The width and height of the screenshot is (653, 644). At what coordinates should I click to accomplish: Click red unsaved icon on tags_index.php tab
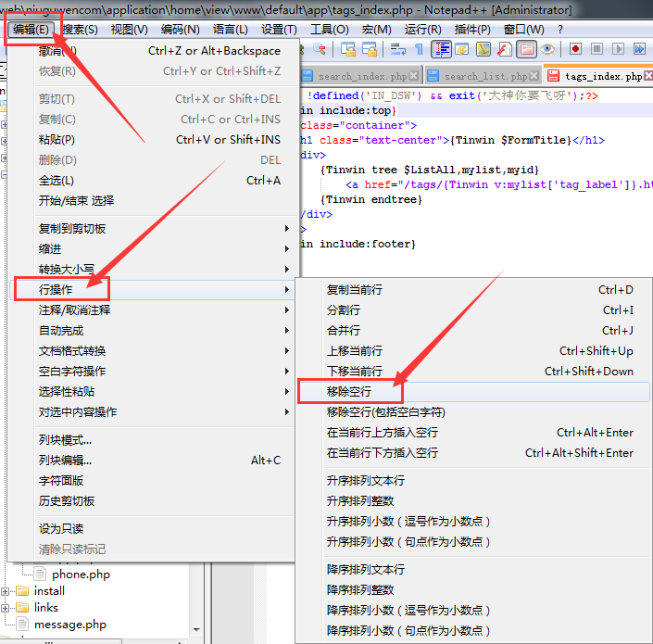[x=554, y=76]
